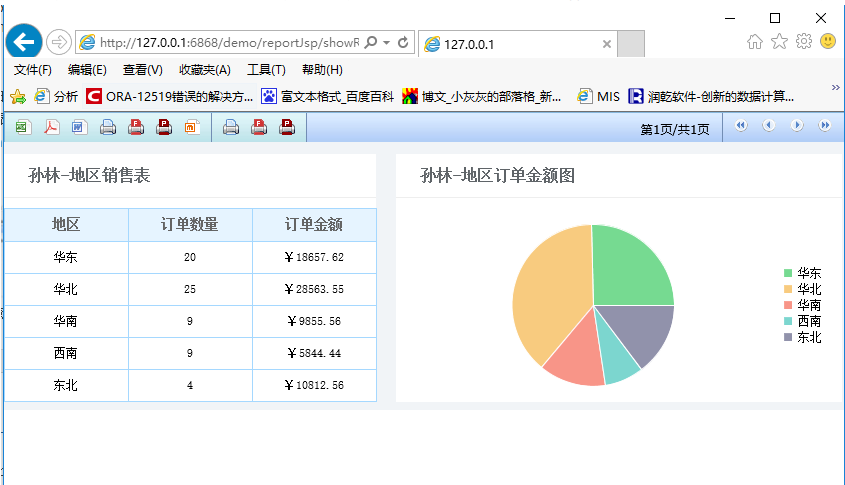Open the 润乾软件 favorites link
This screenshot has width=845, height=485.
tap(710, 97)
